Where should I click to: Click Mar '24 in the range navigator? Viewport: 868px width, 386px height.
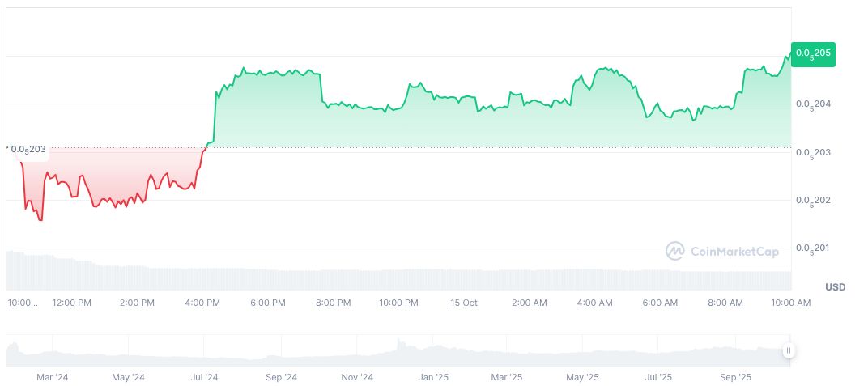(x=52, y=377)
